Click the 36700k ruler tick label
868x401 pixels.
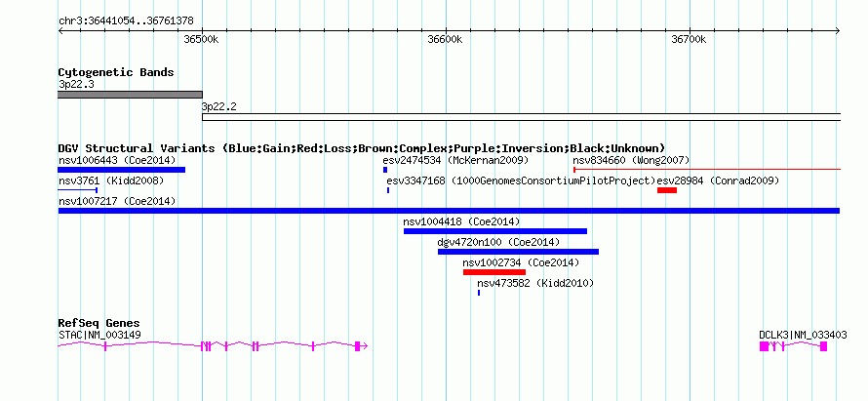pyautogui.click(x=690, y=40)
